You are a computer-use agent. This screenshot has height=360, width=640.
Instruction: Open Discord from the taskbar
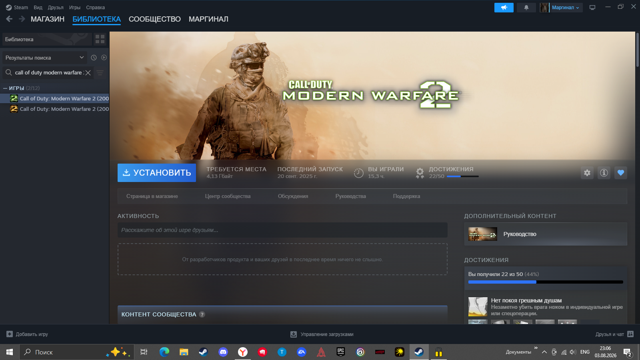coord(223,352)
